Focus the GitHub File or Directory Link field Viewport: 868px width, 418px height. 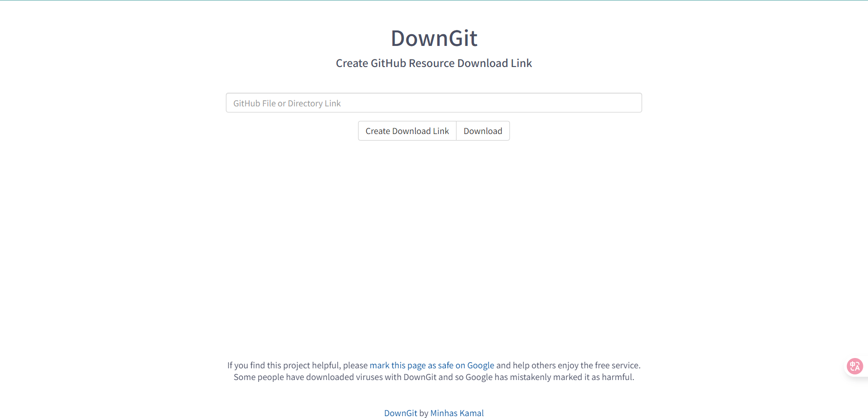tap(434, 103)
